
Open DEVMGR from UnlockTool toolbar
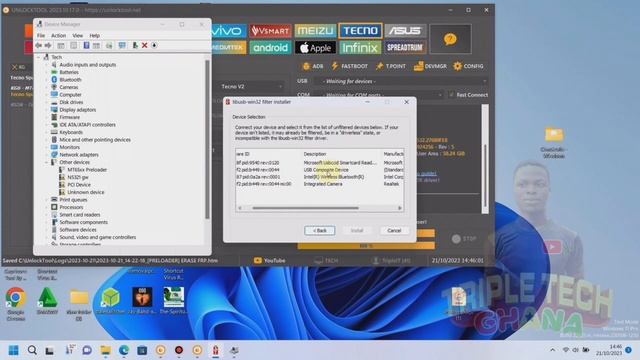pos(430,66)
